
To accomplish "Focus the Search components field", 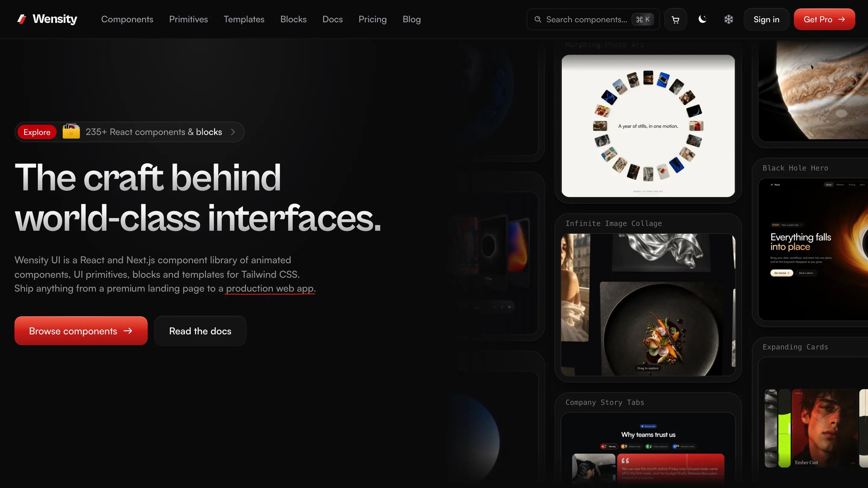I will (593, 20).
